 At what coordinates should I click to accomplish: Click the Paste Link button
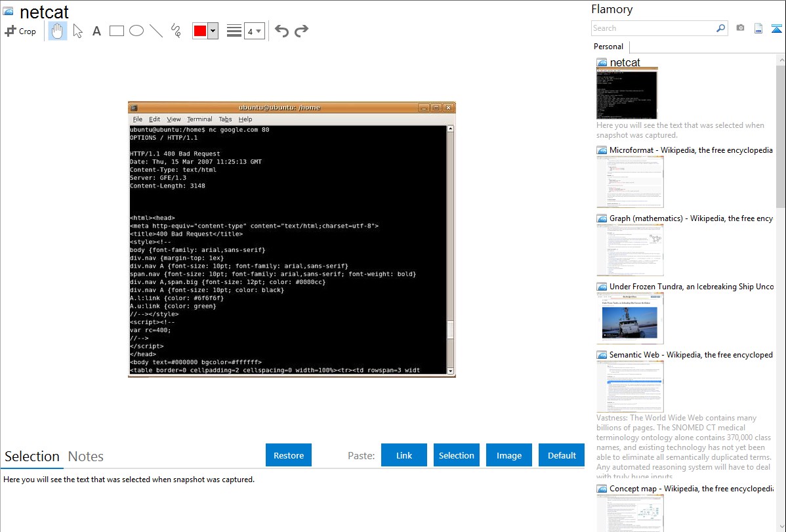[404, 455]
